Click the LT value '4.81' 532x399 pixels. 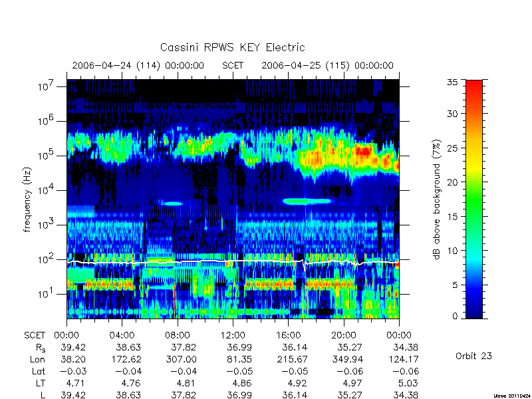pos(187,384)
